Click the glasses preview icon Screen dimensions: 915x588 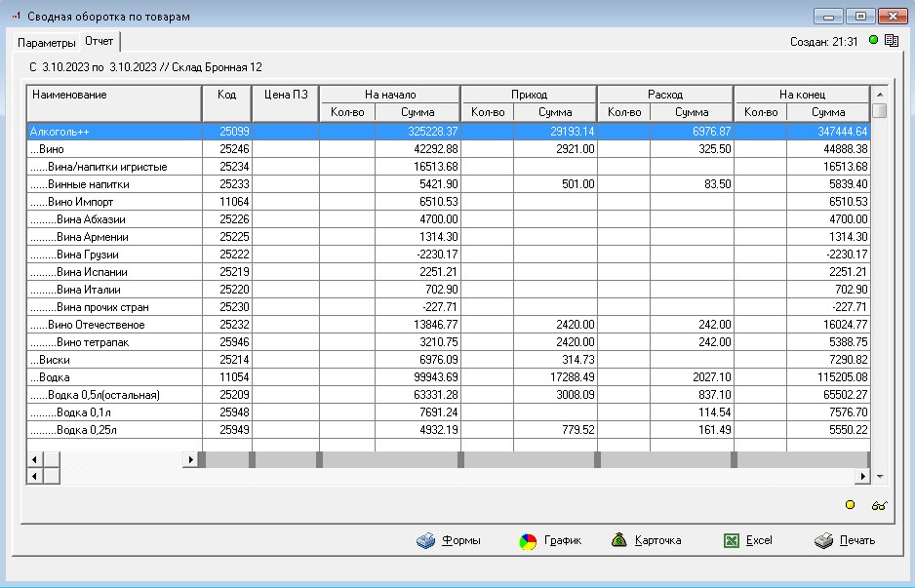click(879, 505)
